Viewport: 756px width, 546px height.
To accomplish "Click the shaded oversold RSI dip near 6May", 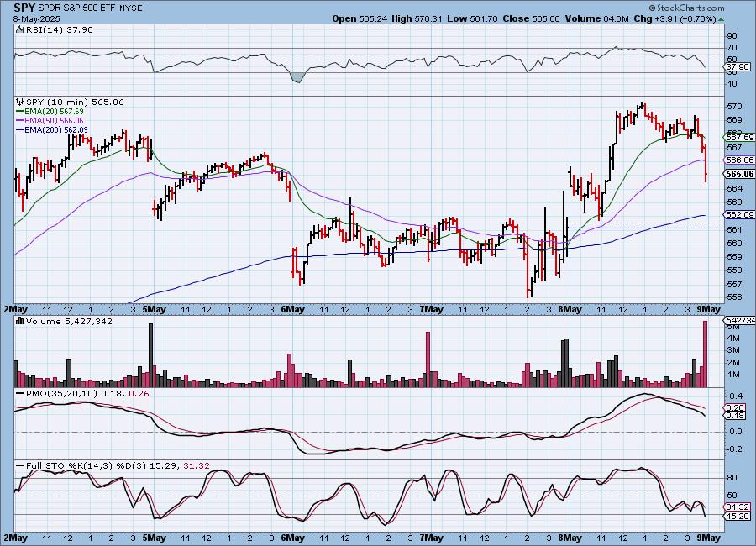I will click(297, 77).
